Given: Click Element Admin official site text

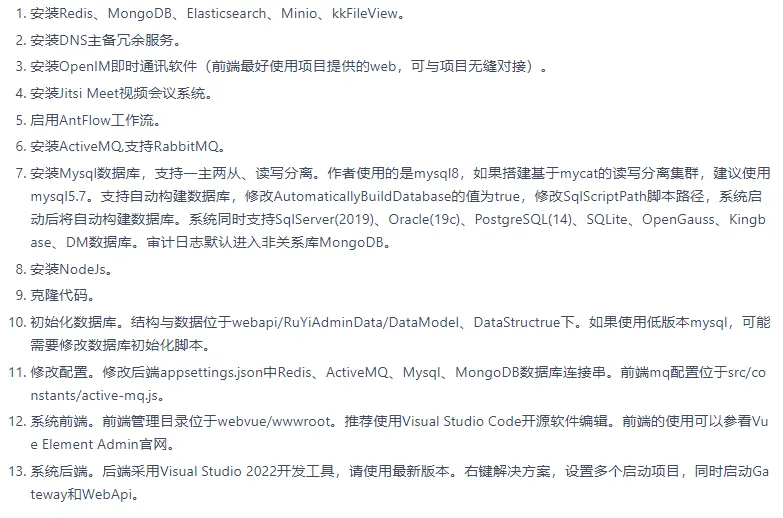Looking at the screenshot, I should [x=103, y=444].
